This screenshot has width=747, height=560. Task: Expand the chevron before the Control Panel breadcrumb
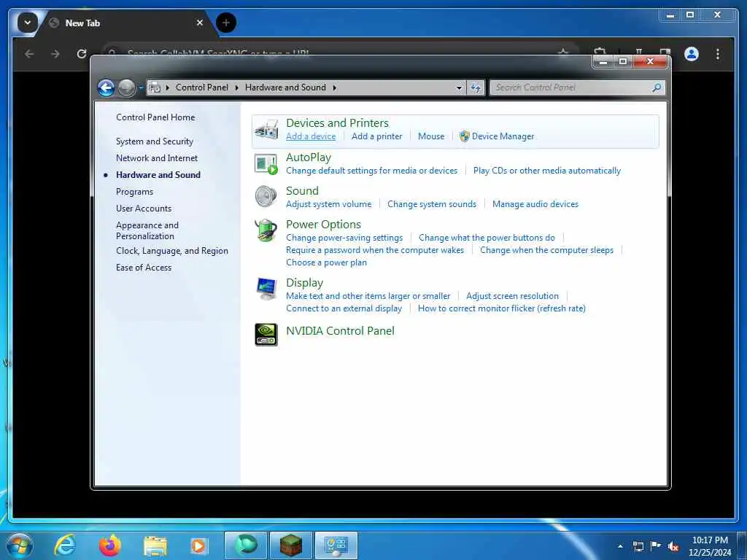[167, 87]
